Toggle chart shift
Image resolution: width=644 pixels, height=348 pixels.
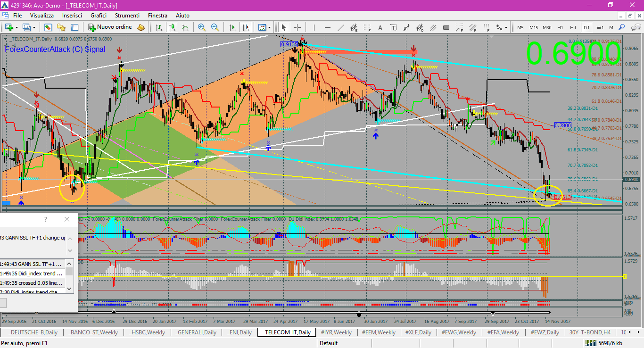coord(245,27)
